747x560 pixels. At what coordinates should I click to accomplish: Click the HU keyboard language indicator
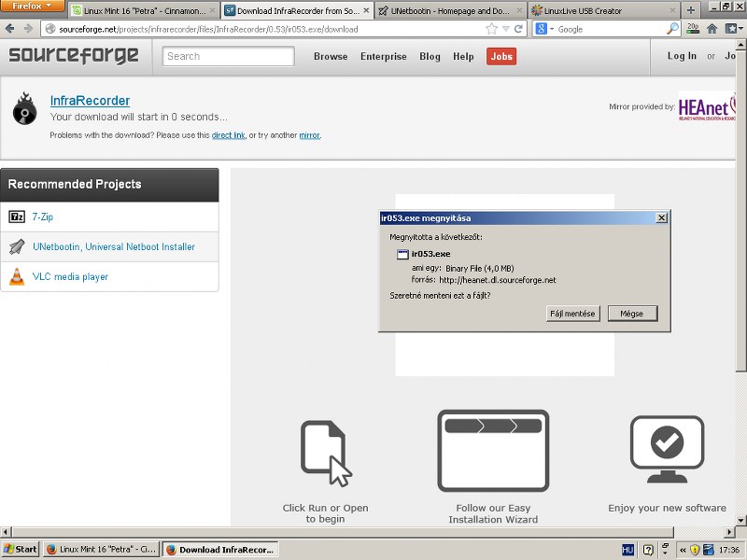(x=627, y=550)
